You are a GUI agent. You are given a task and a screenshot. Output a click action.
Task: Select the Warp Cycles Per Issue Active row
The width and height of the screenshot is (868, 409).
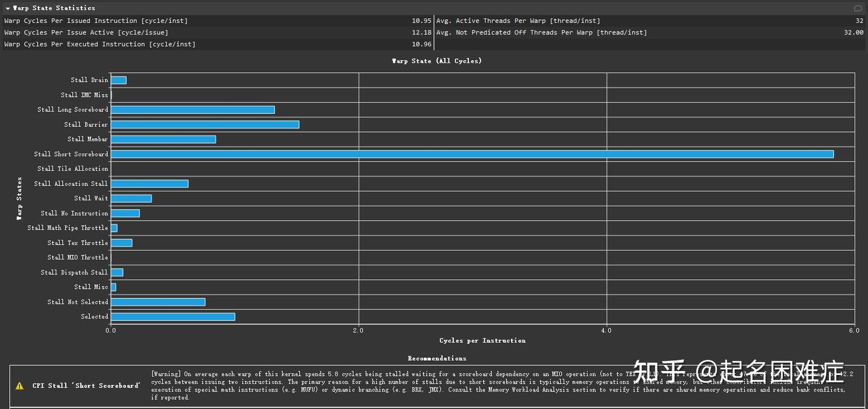(218, 33)
